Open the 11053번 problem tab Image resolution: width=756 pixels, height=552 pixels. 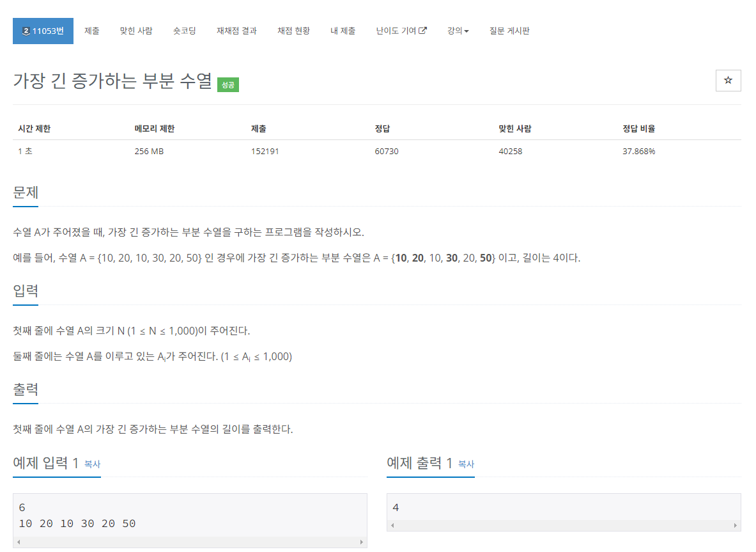(43, 31)
